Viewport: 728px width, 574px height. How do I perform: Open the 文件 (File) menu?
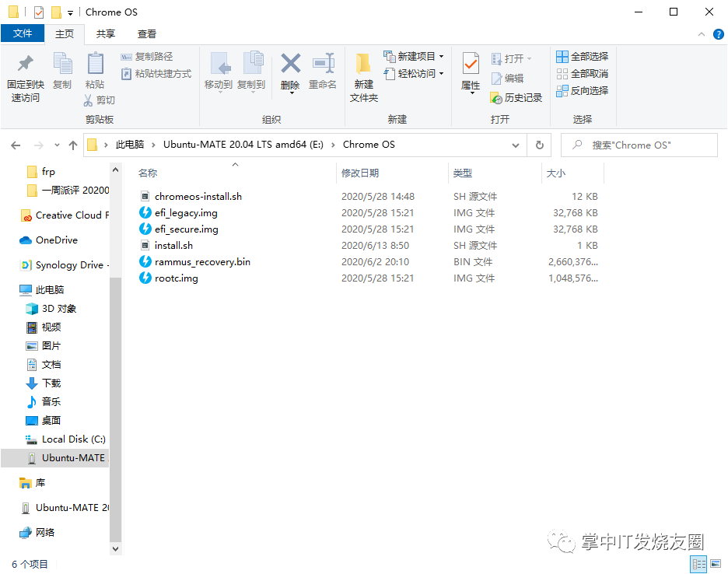[x=23, y=33]
